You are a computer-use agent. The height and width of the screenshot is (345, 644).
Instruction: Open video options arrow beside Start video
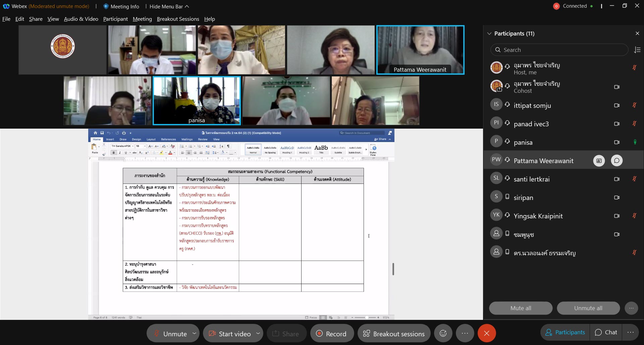[x=258, y=333]
